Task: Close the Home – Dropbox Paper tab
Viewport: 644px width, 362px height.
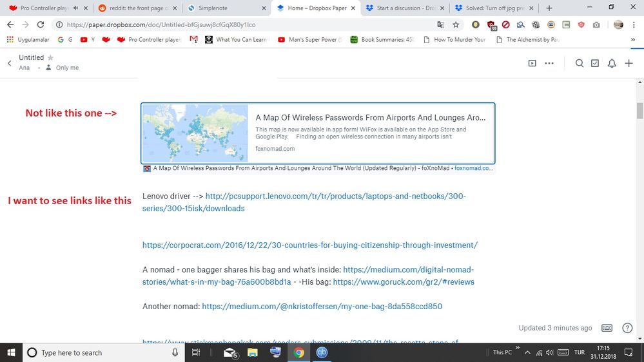Action: click(x=353, y=8)
